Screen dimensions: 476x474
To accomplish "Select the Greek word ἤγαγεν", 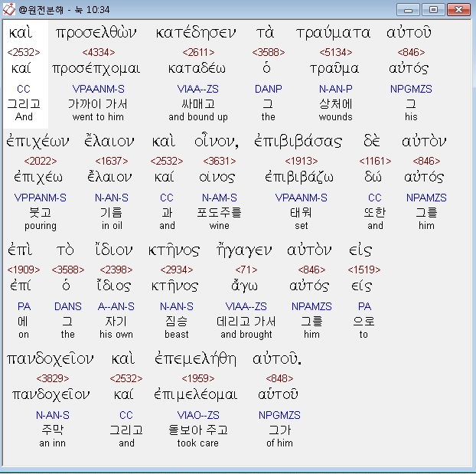I will (x=244, y=250).
